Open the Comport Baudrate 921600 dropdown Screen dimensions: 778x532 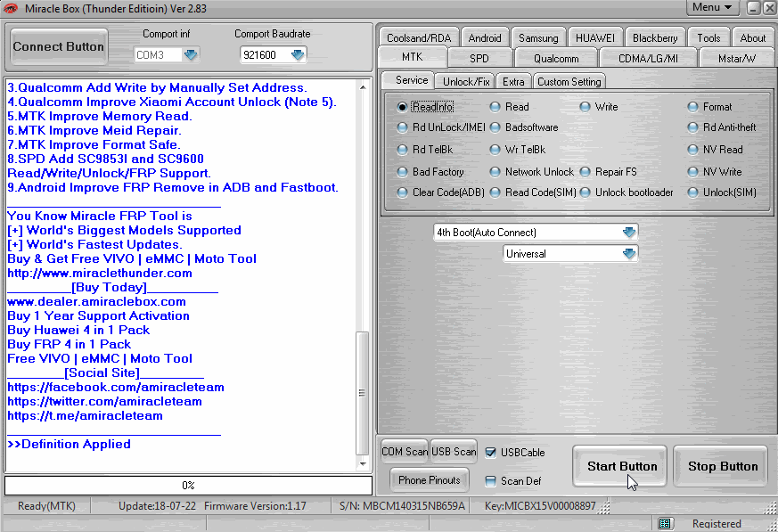(x=298, y=54)
